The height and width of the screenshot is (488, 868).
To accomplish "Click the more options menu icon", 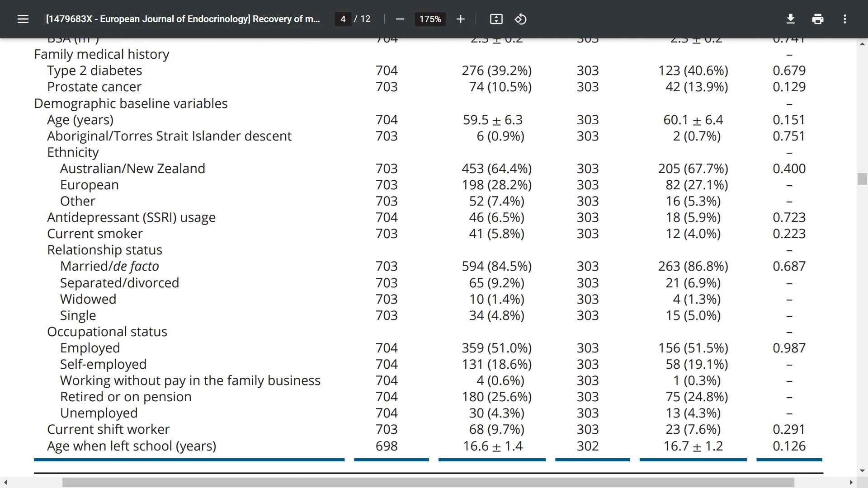I will click(846, 19).
